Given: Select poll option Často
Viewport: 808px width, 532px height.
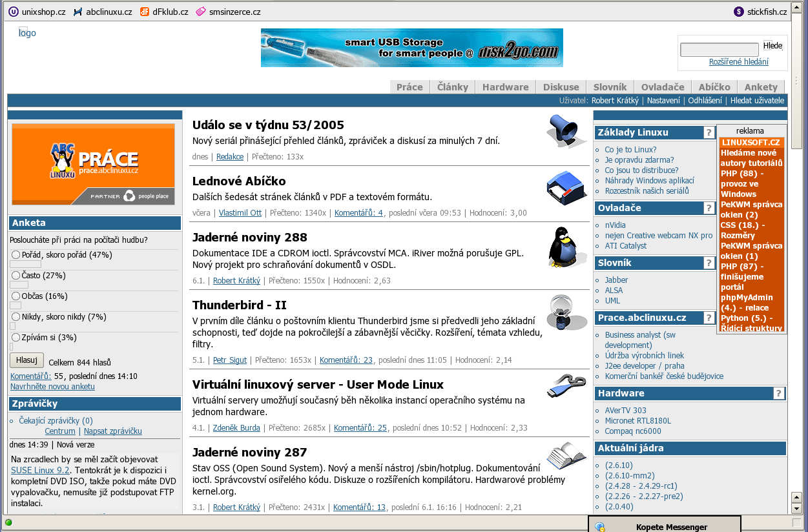Looking at the screenshot, I should pyautogui.click(x=16, y=276).
